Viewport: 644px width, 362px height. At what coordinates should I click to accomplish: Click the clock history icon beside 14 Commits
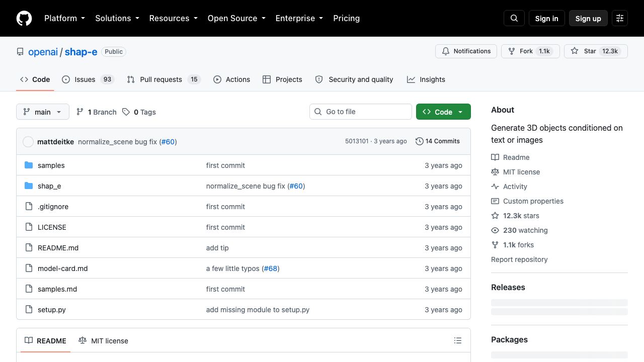(419, 141)
